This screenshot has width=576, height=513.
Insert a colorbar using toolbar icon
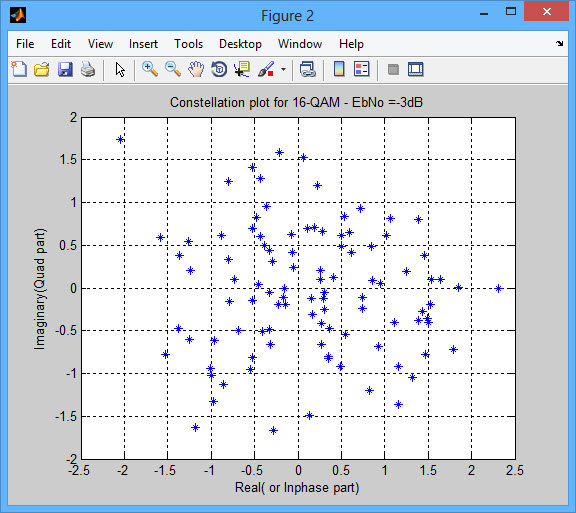click(x=339, y=69)
